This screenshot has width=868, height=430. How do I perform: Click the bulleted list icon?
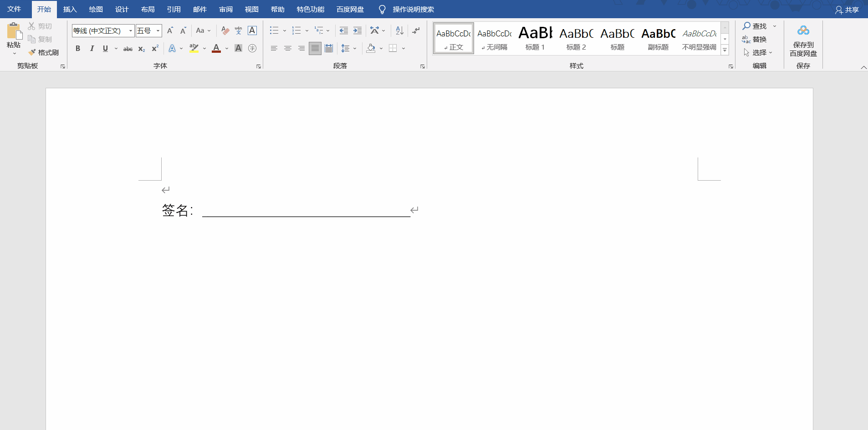coord(274,30)
